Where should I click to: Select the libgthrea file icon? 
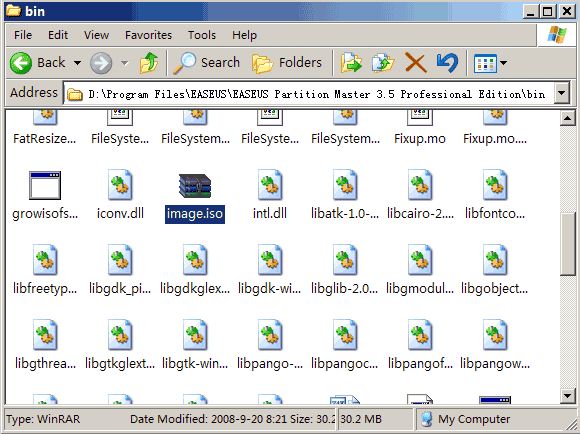(45, 335)
